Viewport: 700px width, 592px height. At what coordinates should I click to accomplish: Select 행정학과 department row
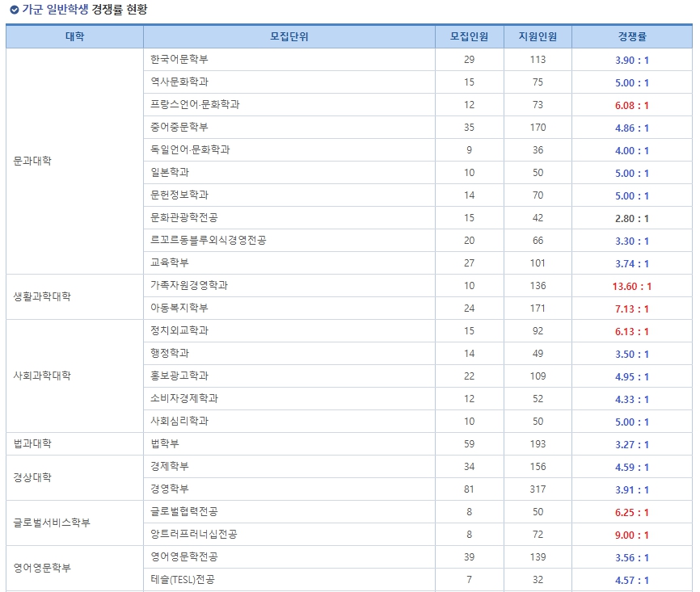click(x=418, y=353)
